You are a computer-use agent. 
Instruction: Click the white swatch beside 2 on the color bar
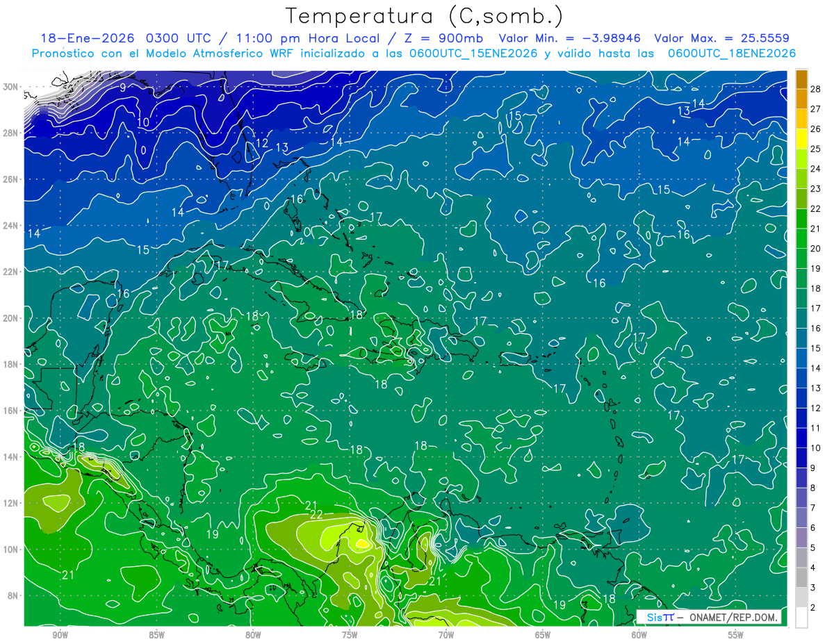tap(802, 617)
